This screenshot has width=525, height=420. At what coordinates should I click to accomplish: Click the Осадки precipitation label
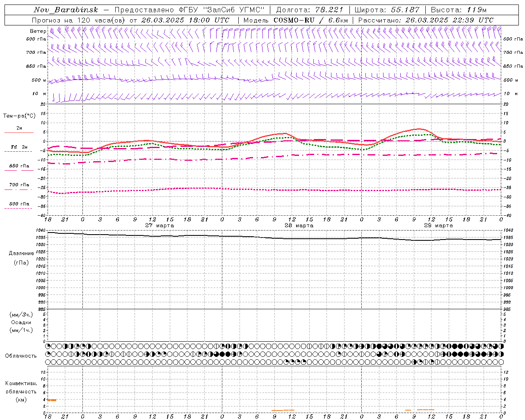click(21, 322)
